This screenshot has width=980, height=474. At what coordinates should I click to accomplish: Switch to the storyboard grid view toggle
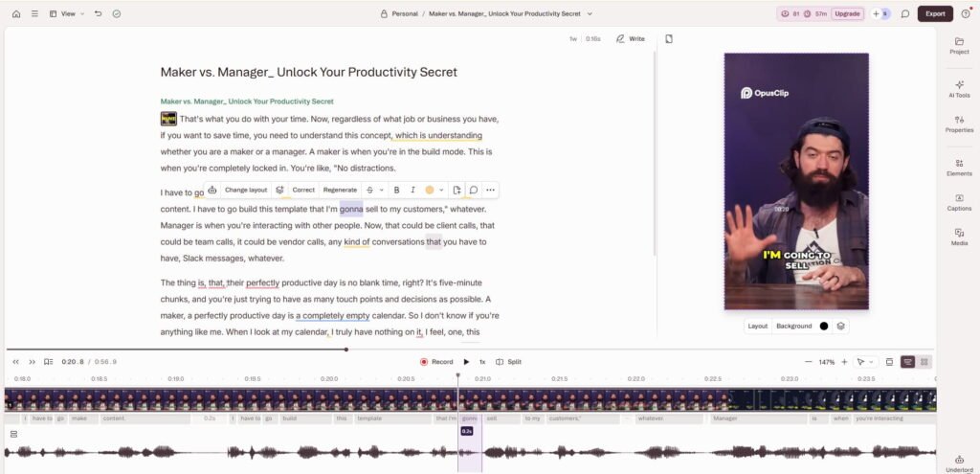point(924,361)
